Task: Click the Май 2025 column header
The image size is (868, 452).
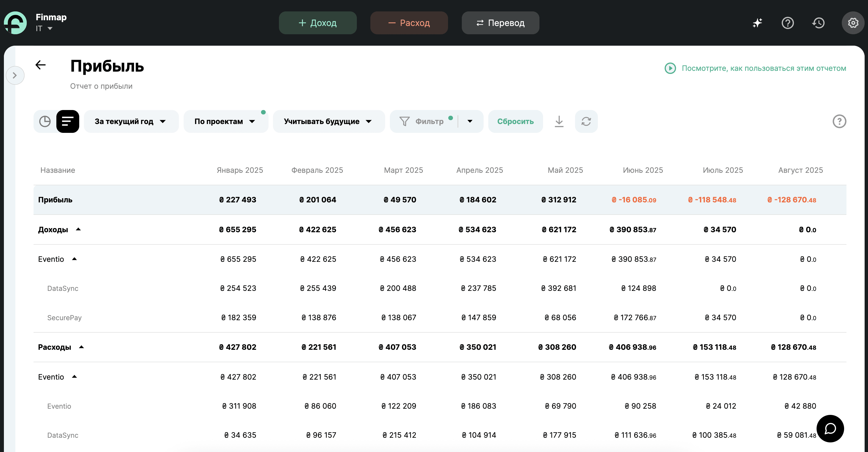Action: coord(565,170)
